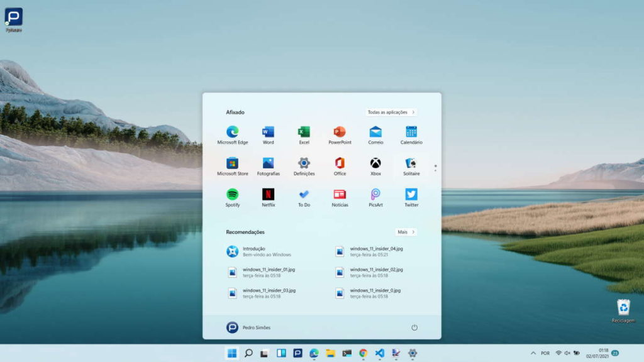Image resolution: width=644 pixels, height=362 pixels.
Task: Launch the Xbox app
Action: pyautogui.click(x=375, y=163)
